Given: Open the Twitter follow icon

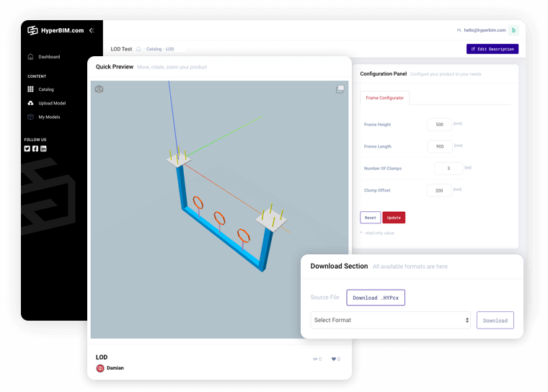Looking at the screenshot, I should [27, 148].
